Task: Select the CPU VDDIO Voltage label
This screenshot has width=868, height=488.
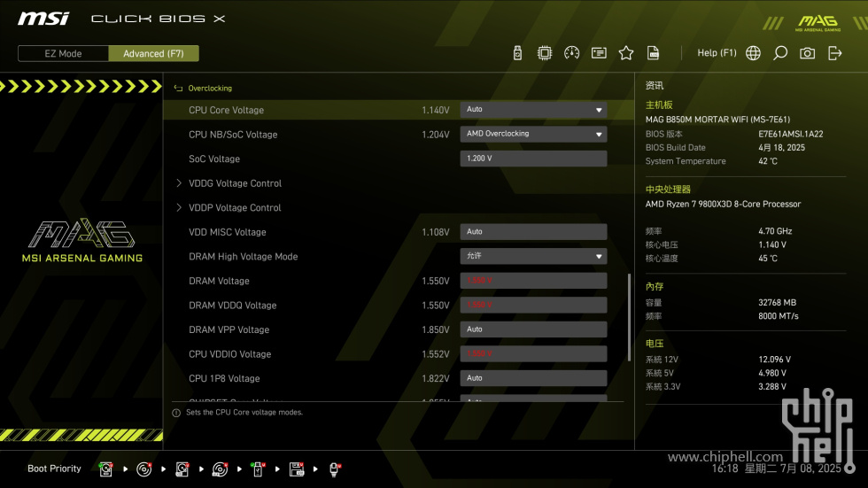Action: (x=229, y=354)
